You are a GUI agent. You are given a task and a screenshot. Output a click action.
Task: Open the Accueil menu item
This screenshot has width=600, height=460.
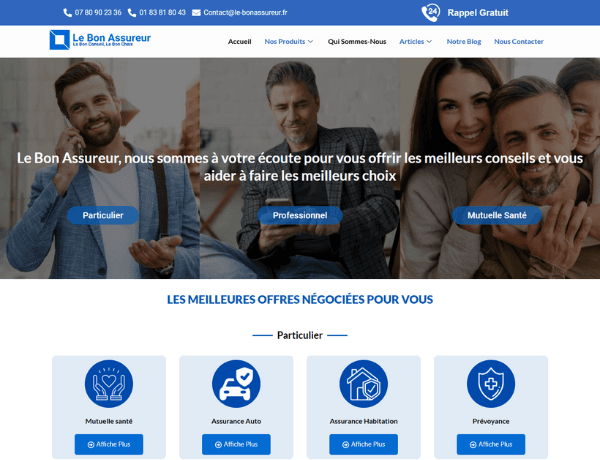[240, 41]
